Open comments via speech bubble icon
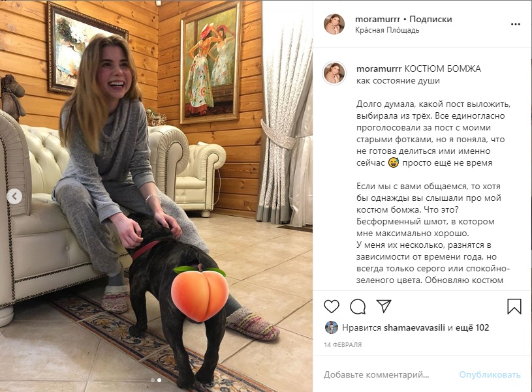 358,307
